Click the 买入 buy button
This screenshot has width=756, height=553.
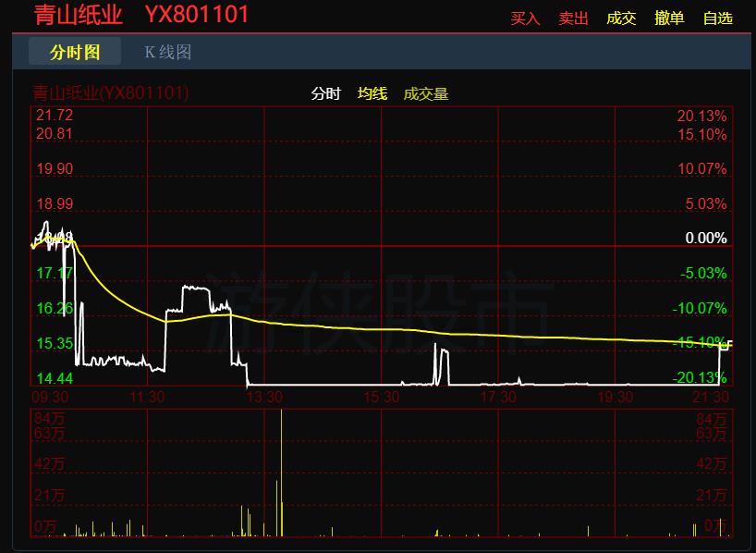525,18
